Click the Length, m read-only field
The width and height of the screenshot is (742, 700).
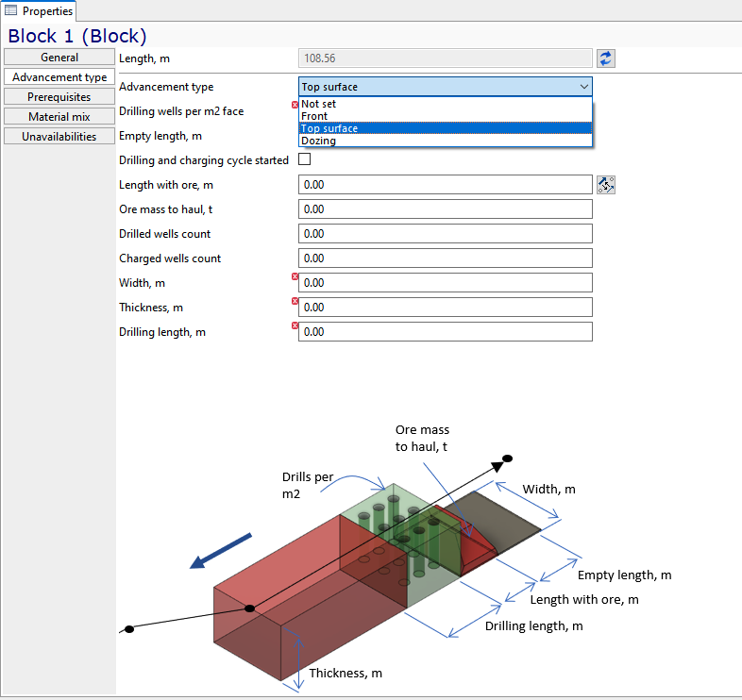point(446,58)
